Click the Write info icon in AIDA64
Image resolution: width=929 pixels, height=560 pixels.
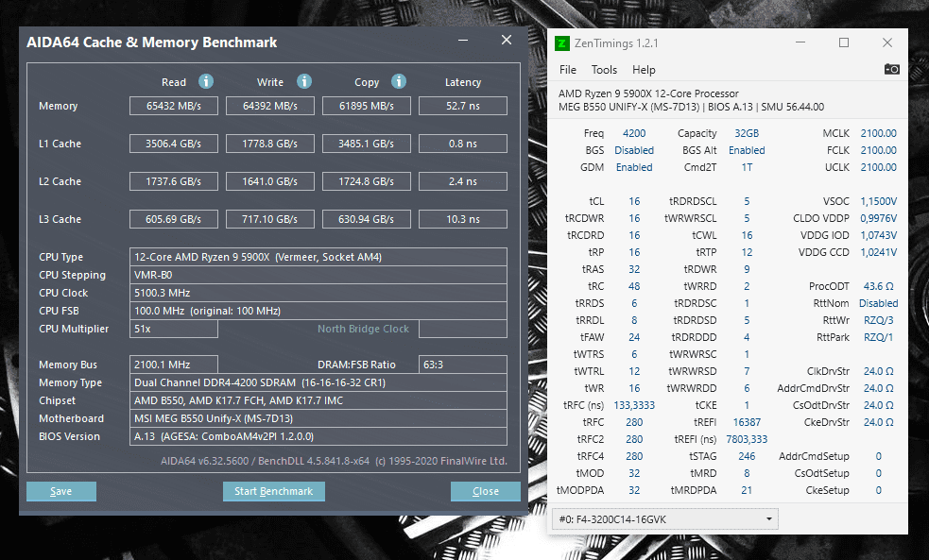304,81
